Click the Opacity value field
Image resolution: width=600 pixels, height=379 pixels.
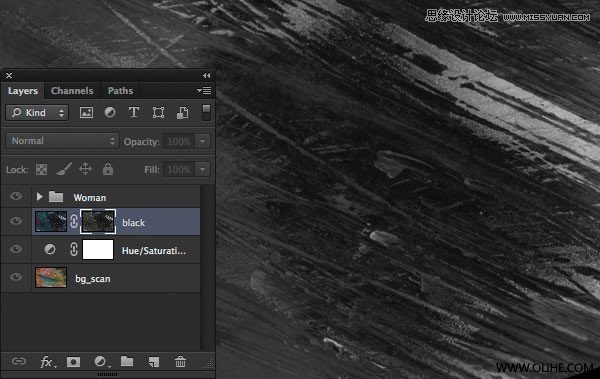coord(179,141)
